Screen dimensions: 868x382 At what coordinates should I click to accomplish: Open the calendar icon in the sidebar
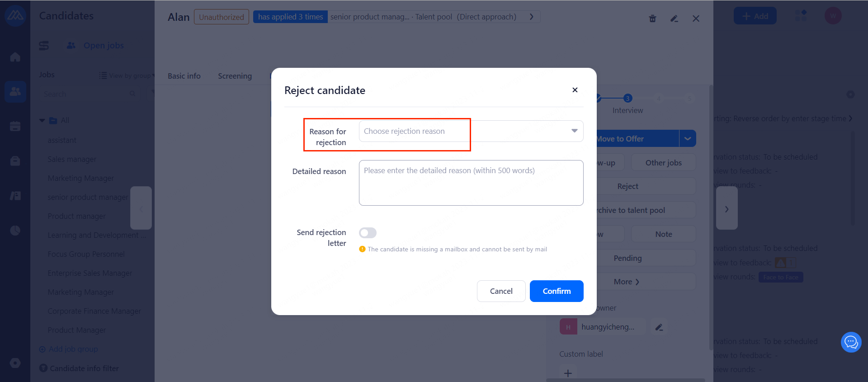point(15,126)
